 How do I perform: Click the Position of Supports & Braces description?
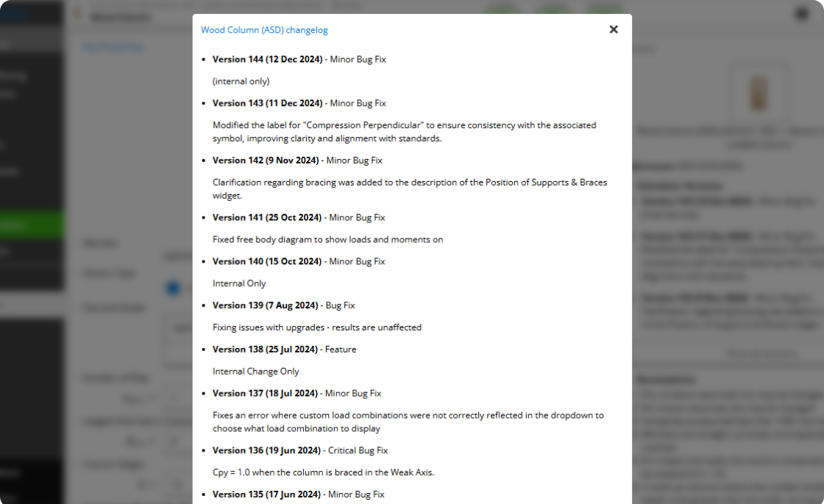tap(410, 188)
